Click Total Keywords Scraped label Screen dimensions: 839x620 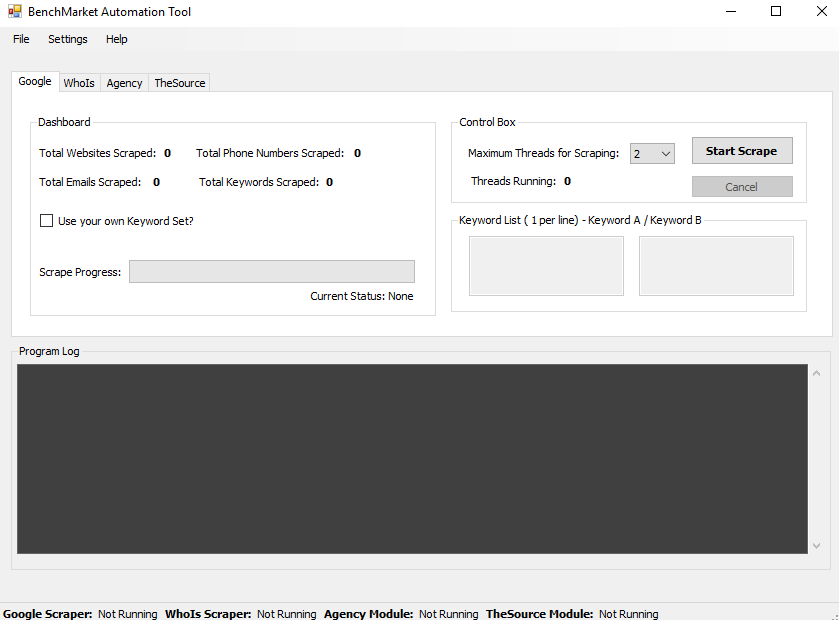(259, 182)
